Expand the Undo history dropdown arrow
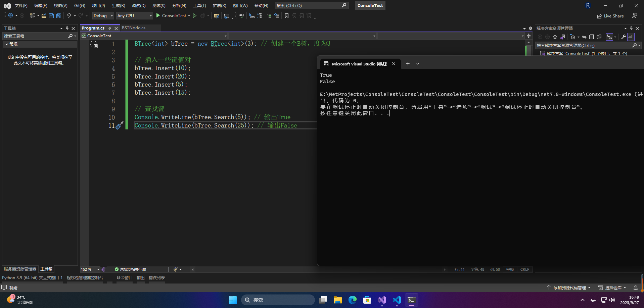 click(x=75, y=16)
